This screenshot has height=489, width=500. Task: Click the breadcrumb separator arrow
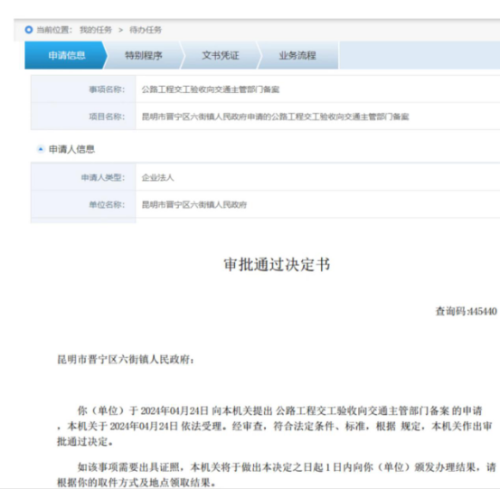point(121,30)
